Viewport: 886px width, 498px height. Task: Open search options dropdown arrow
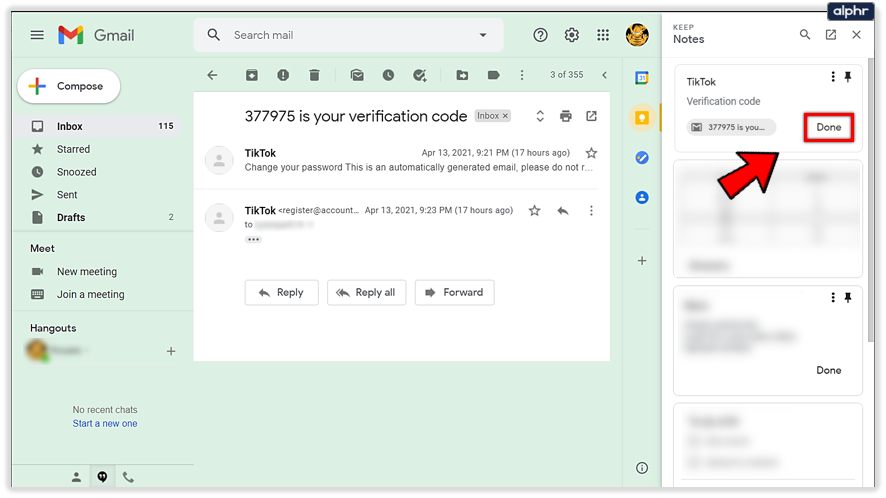[483, 35]
